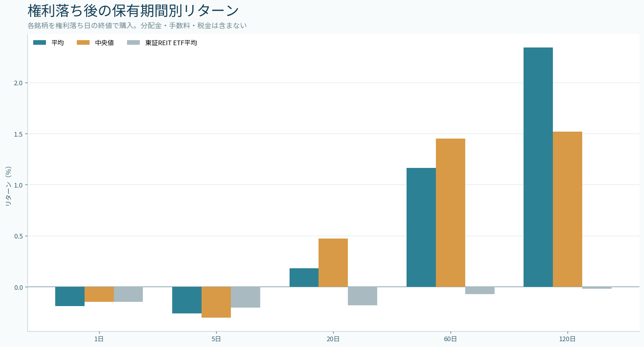
Task: Click the subtitle about 分配金・手数料・税金
Action: pos(137,25)
